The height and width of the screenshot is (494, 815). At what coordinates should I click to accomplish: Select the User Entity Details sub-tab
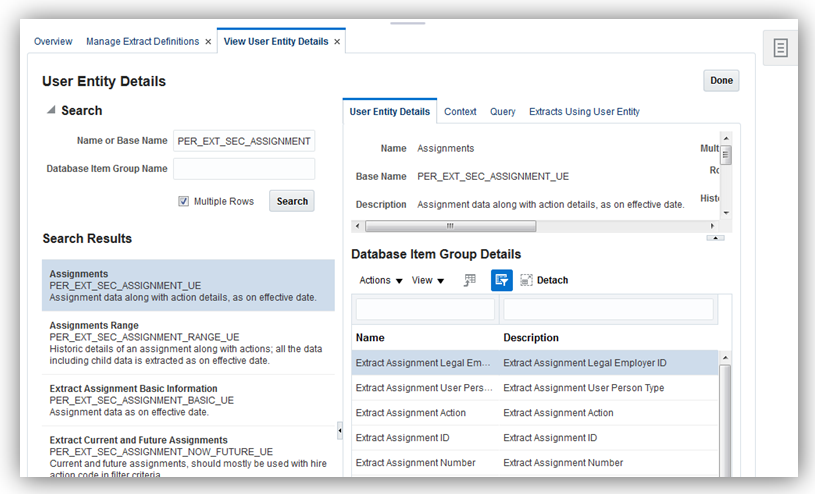click(390, 111)
